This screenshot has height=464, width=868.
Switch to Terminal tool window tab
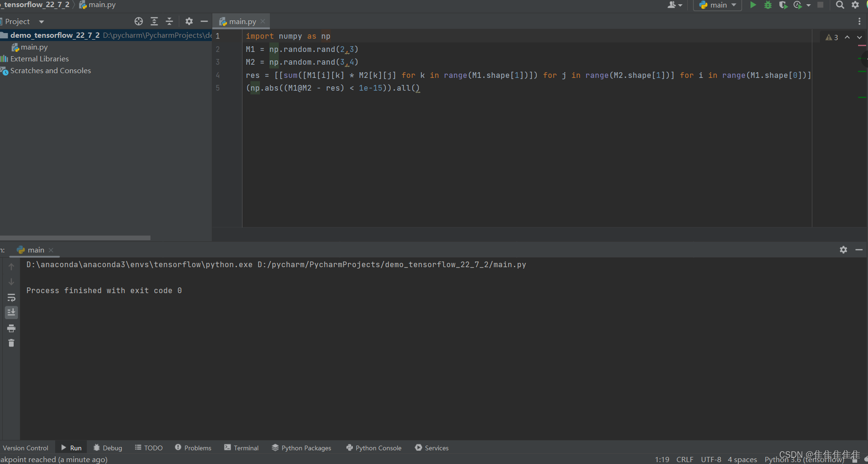[x=242, y=448]
